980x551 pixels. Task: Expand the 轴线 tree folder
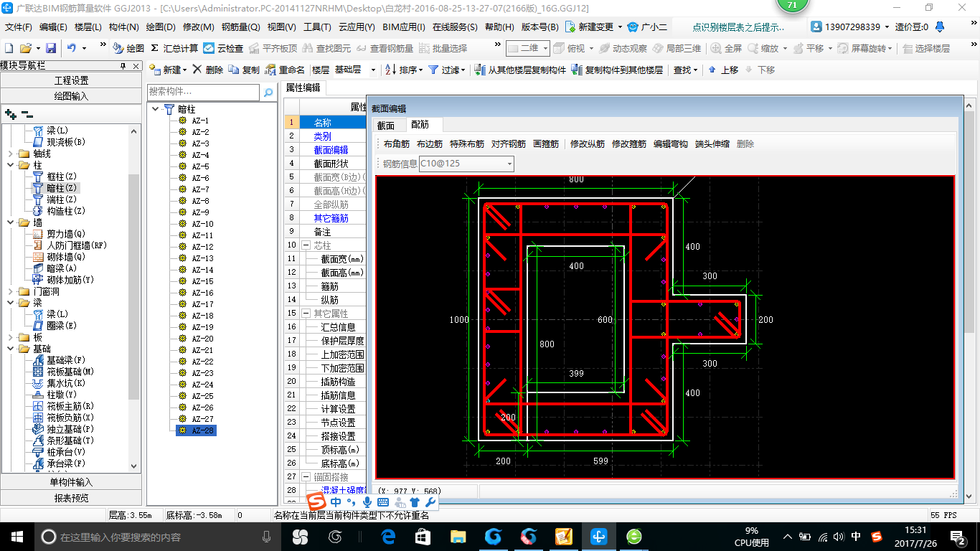[10, 154]
